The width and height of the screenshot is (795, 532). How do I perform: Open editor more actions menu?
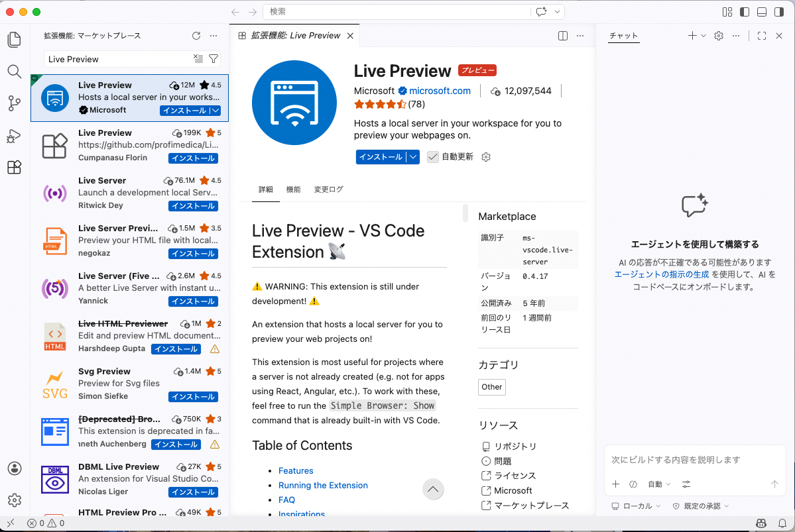point(580,36)
